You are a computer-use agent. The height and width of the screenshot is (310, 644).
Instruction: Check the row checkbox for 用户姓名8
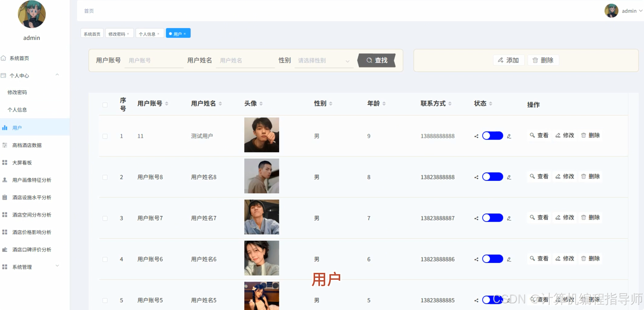click(105, 177)
